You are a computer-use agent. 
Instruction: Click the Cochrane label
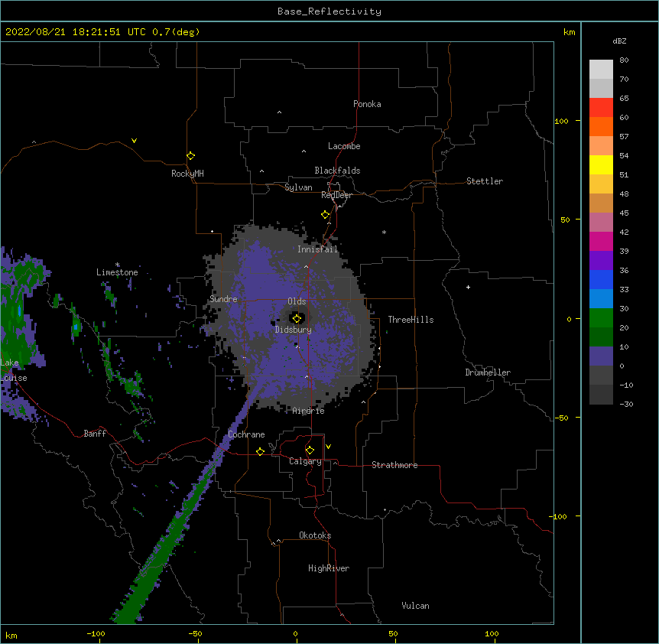click(246, 434)
